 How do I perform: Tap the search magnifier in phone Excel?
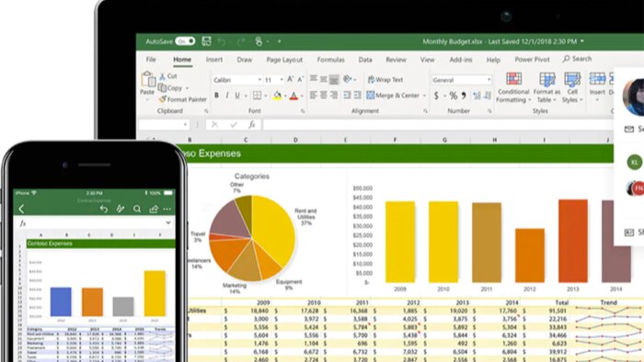137,209
